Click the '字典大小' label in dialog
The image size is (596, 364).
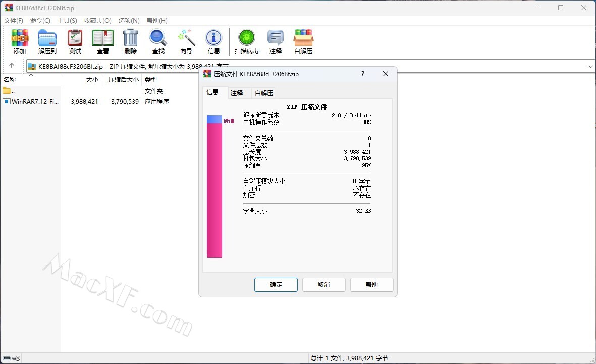click(x=255, y=211)
